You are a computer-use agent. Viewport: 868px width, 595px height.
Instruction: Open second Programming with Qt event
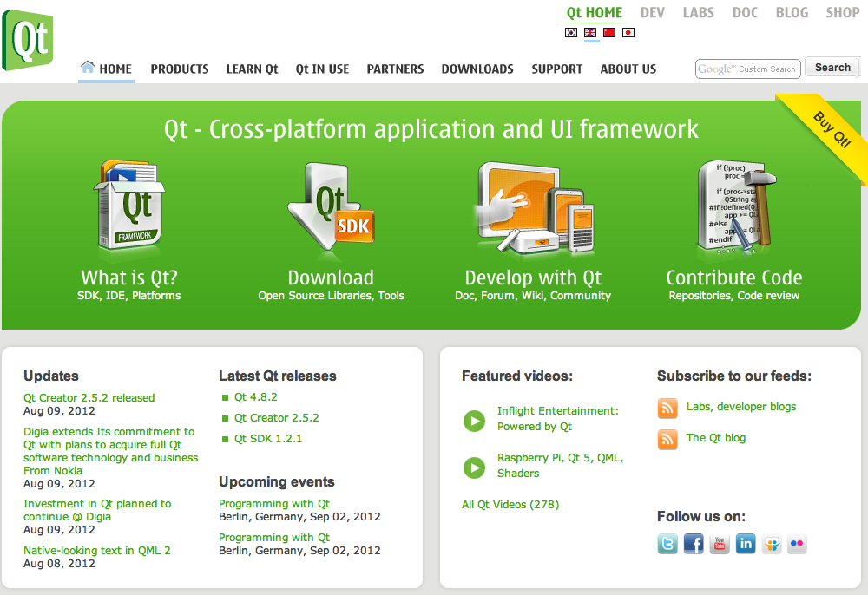coord(274,537)
